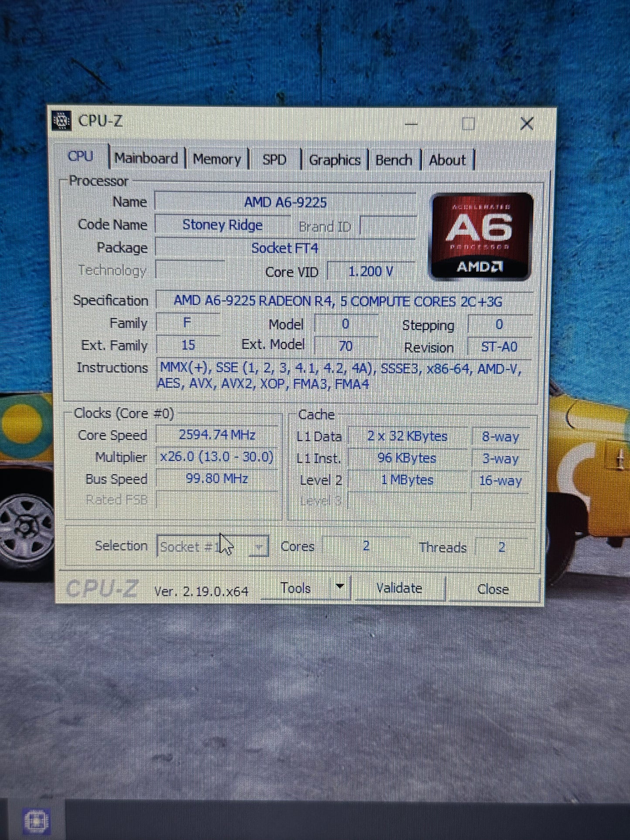Screen dimensions: 630x840
Task: Click the processor name AMD A6-9225
Action: [x=286, y=202]
